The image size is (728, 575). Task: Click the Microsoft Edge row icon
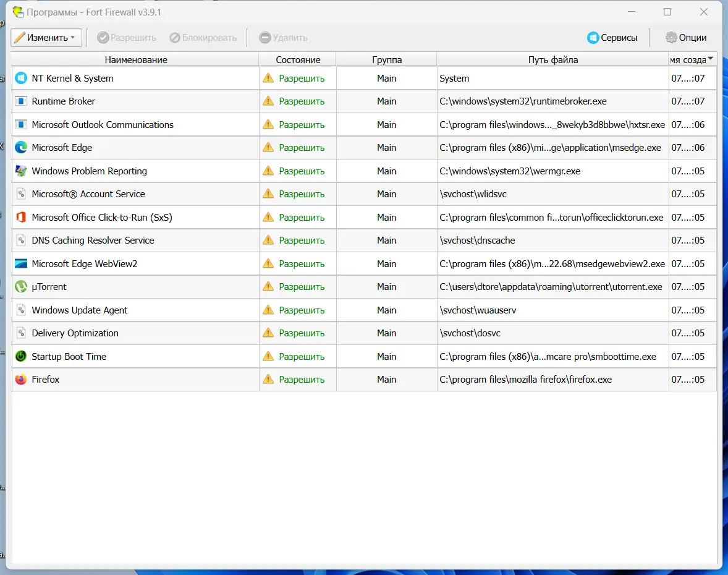(21, 148)
